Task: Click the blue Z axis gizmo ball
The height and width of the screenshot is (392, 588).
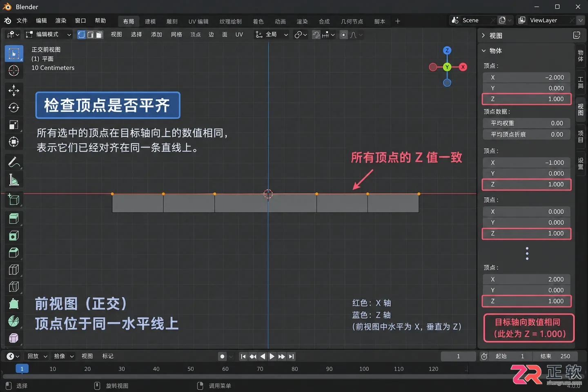Action: [447, 50]
